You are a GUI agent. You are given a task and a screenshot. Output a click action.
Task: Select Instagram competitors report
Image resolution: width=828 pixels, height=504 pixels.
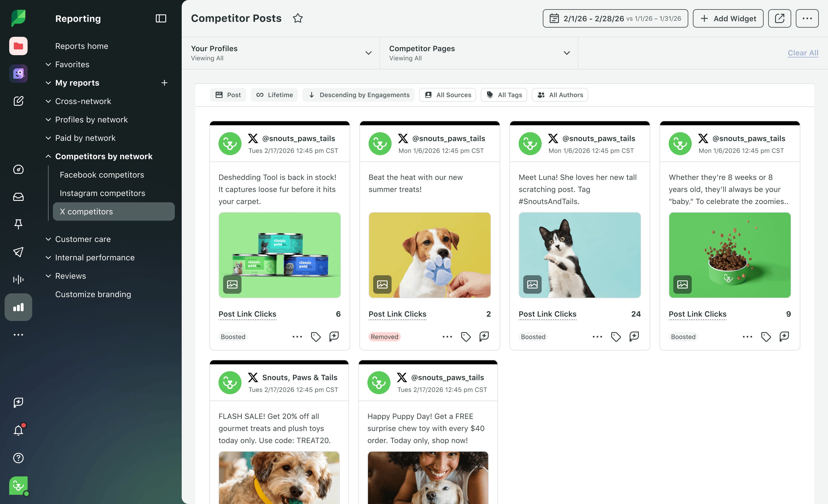[102, 193]
